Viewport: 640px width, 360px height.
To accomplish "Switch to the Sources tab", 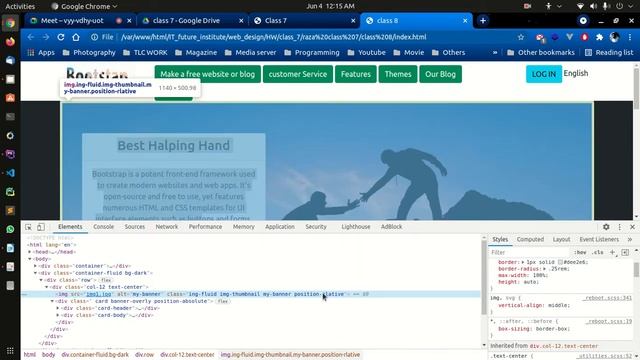I will coord(135,227).
